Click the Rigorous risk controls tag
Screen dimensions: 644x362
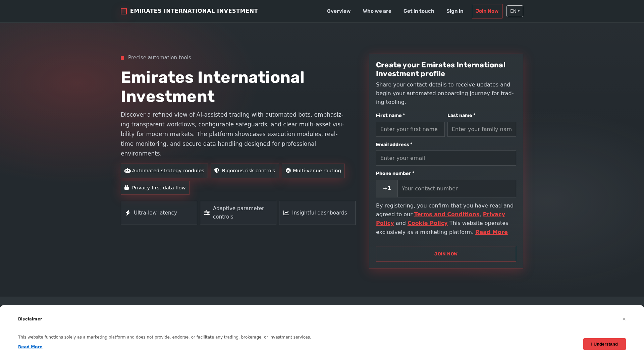245,171
